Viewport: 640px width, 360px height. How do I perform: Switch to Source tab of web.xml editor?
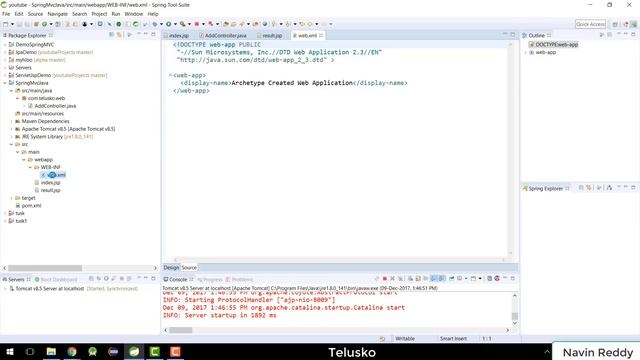tap(189, 267)
